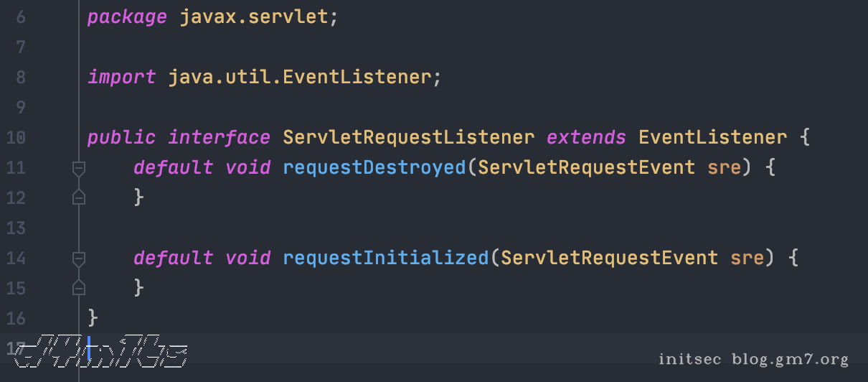Click the requestDestroyed method name
The image size is (868, 382).
tap(374, 168)
